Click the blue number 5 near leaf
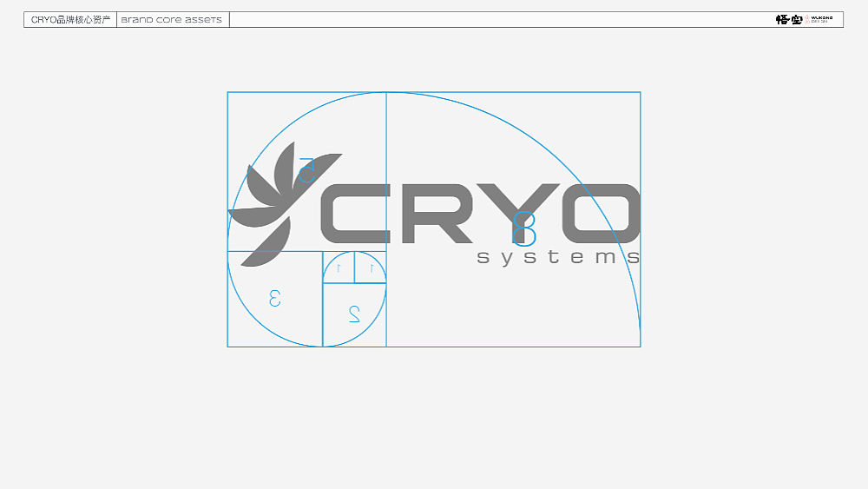The image size is (868, 489). (x=306, y=170)
